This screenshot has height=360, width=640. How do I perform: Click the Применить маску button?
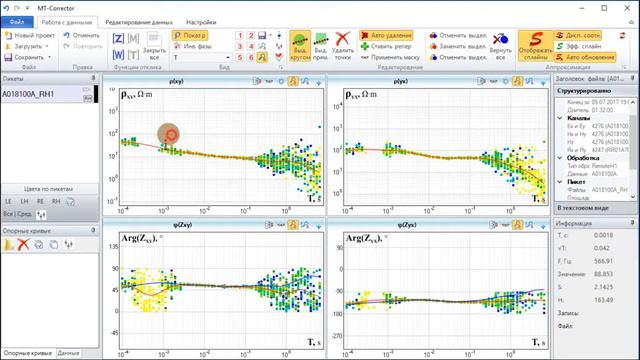point(390,58)
